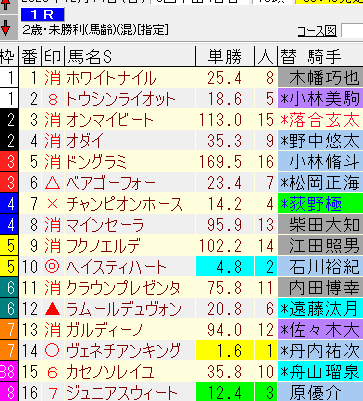Select horse カセノソレイユ
The image size is (363, 401).
pyautogui.click(x=110, y=372)
